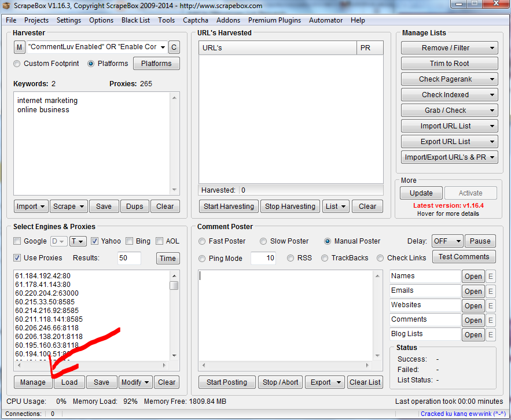The width and height of the screenshot is (511, 420).
Task: Click the E button next to Emails
Action: click(x=491, y=291)
